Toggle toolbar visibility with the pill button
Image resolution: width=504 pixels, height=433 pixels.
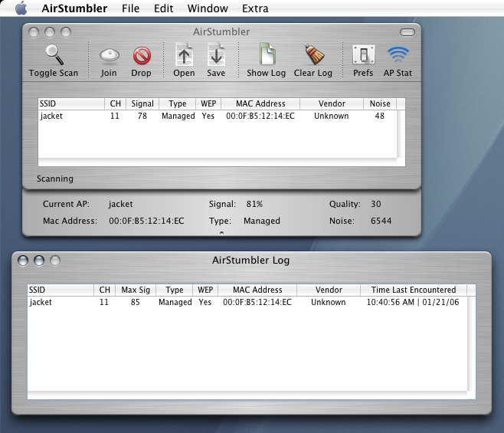[407, 32]
